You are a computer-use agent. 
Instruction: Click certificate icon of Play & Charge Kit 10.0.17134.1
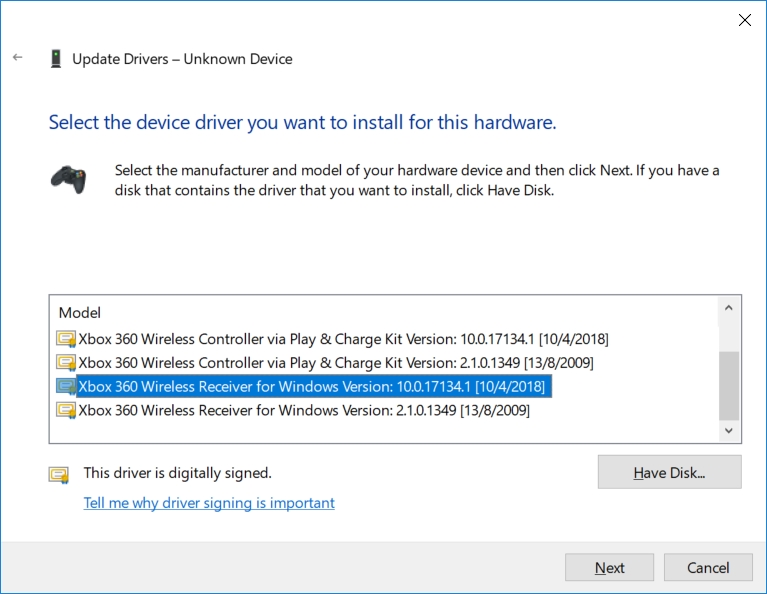point(66,339)
